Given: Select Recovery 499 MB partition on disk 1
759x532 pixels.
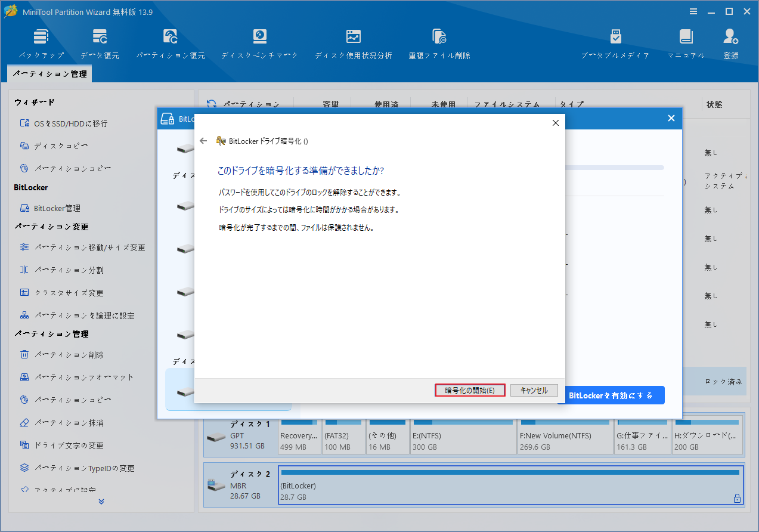Looking at the screenshot, I should [x=299, y=436].
